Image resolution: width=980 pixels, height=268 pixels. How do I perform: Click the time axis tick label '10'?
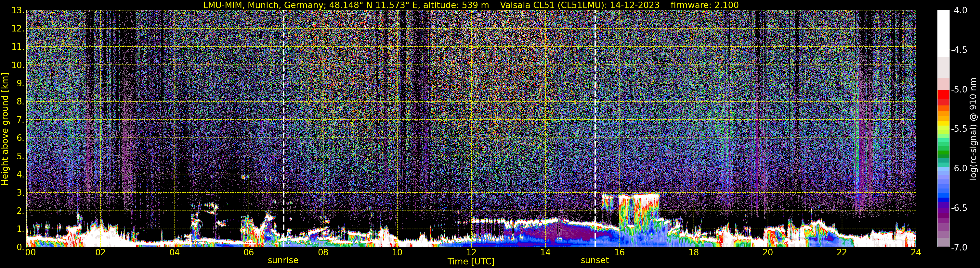(397, 252)
